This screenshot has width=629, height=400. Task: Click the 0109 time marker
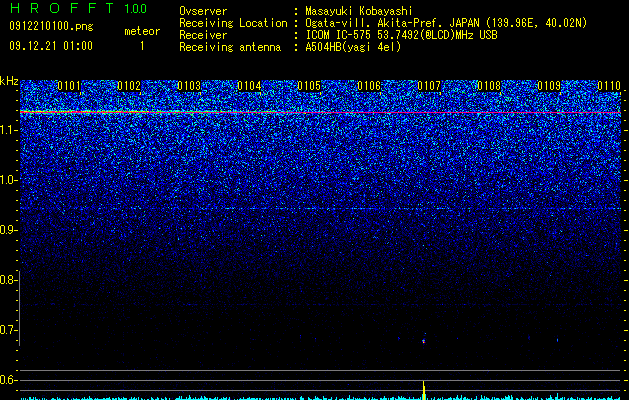click(x=549, y=86)
